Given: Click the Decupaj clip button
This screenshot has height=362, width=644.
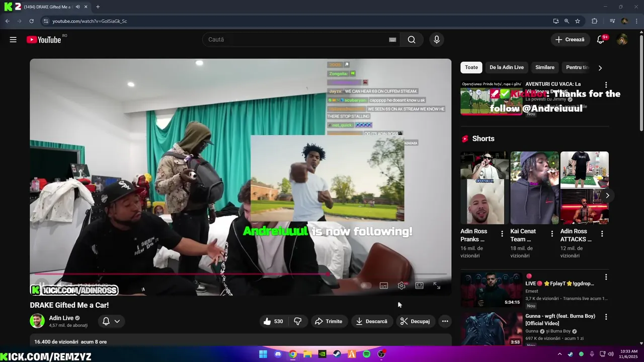Looking at the screenshot, I should pyautogui.click(x=416, y=321).
